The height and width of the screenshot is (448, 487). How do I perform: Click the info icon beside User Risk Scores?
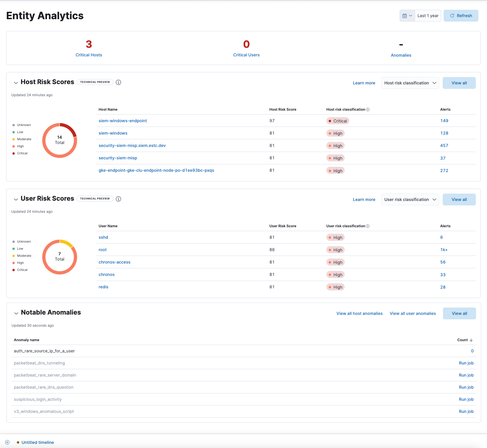point(118,199)
